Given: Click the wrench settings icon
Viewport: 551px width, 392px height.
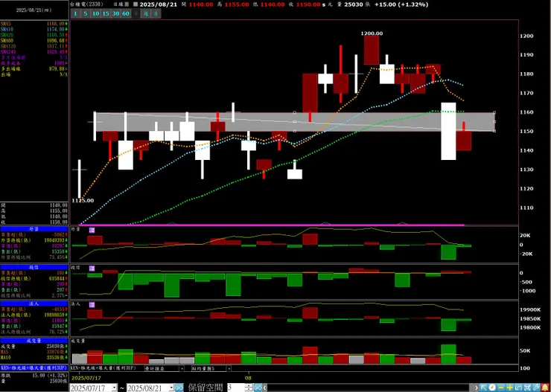Looking at the screenshot, I should click(x=536, y=388).
